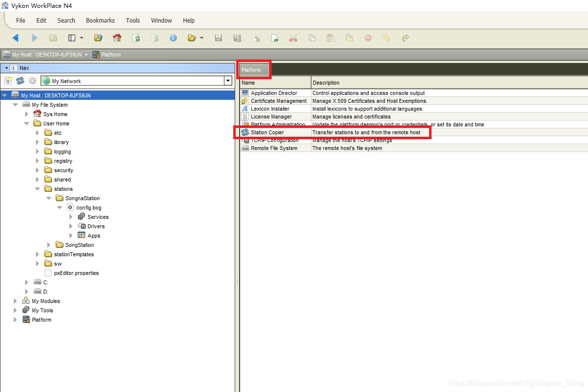588x392 pixels.
Task: Expand the Services node
Action: point(71,217)
